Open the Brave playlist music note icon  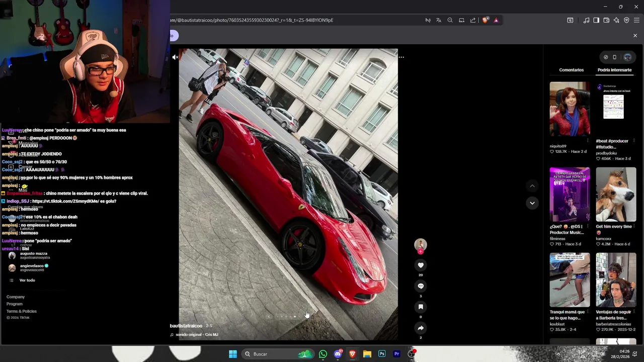pyautogui.click(x=586, y=20)
